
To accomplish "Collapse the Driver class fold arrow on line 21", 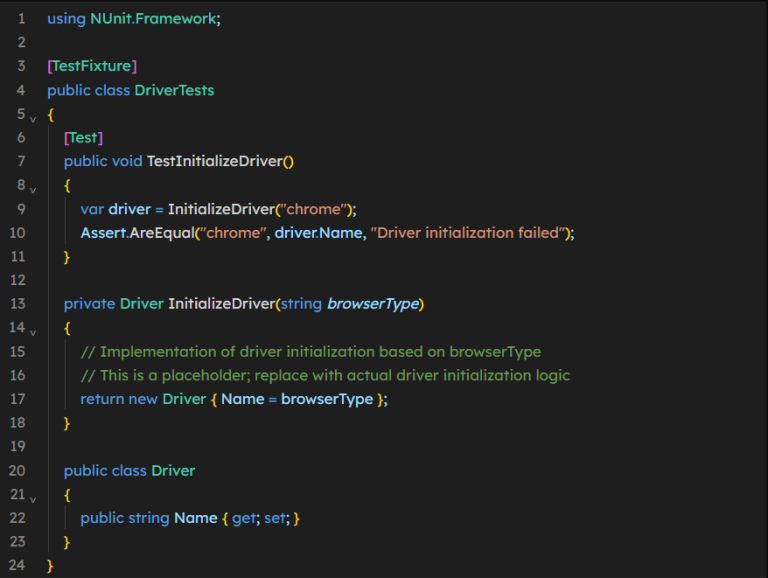I will (x=33, y=498).
